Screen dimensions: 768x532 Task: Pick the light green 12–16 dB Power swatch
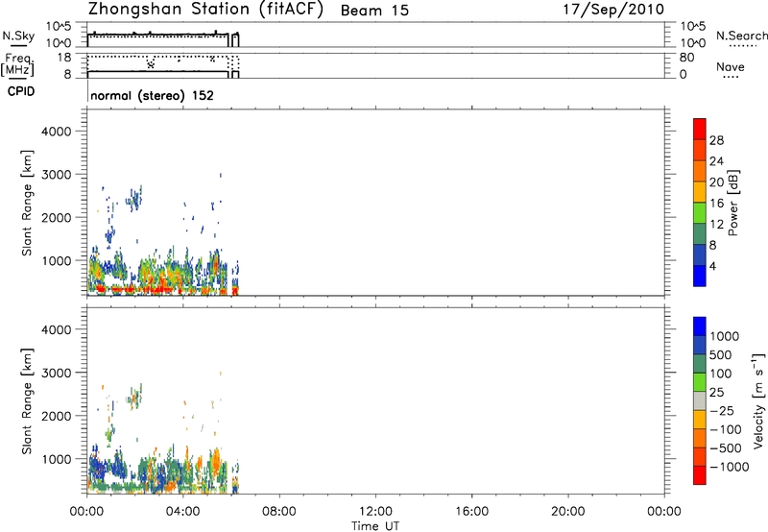(x=700, y=213)
